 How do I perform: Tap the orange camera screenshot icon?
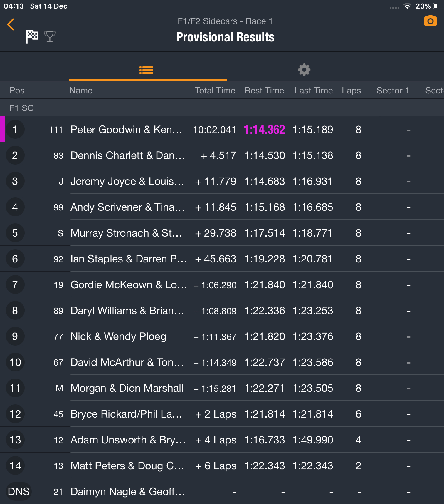[430, 21]
